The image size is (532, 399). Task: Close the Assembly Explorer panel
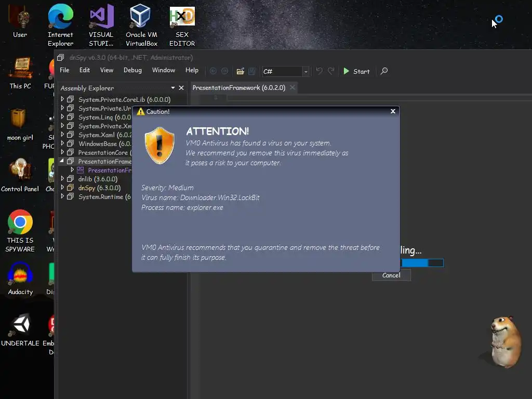[x=181, y=88]
